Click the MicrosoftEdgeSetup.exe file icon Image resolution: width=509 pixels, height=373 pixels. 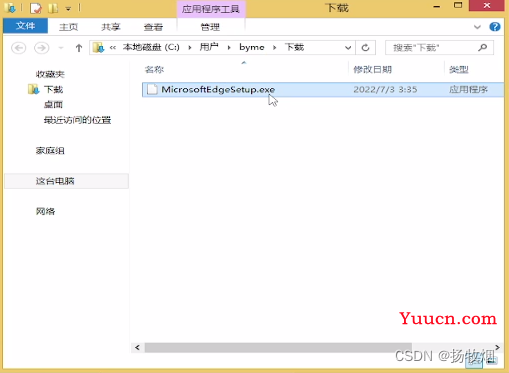click(152, 89)
